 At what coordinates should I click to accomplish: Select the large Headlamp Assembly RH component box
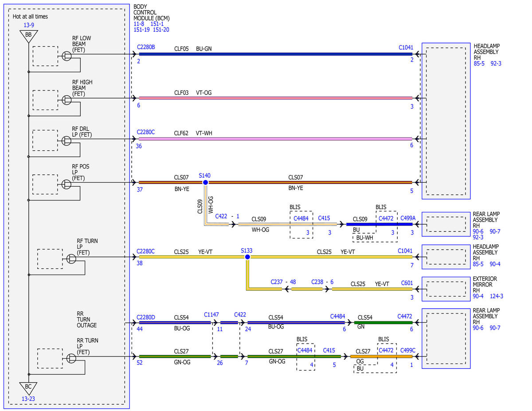pyautogui.click(x=446, y=121)
